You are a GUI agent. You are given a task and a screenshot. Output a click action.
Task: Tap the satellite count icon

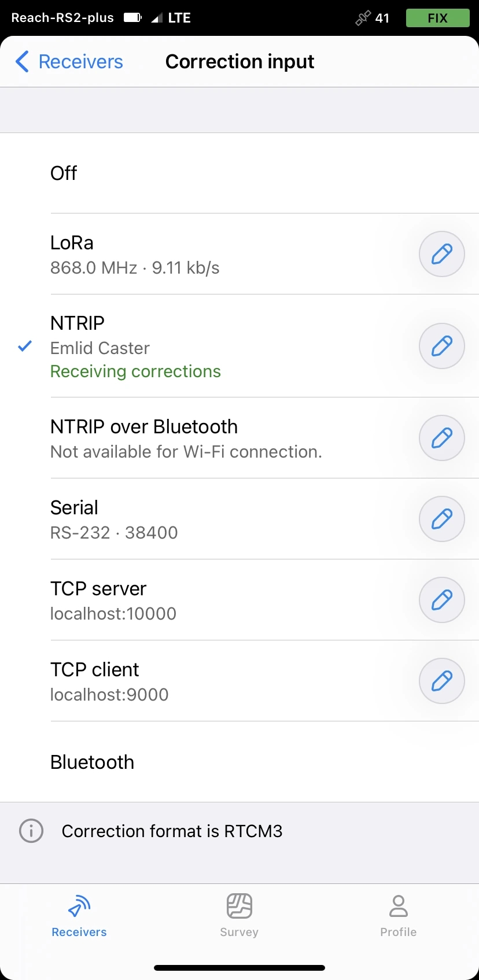pos(363,18)
